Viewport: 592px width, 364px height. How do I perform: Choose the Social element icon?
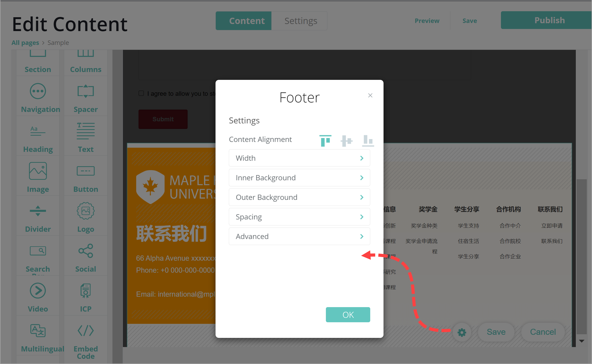(86, 251)
